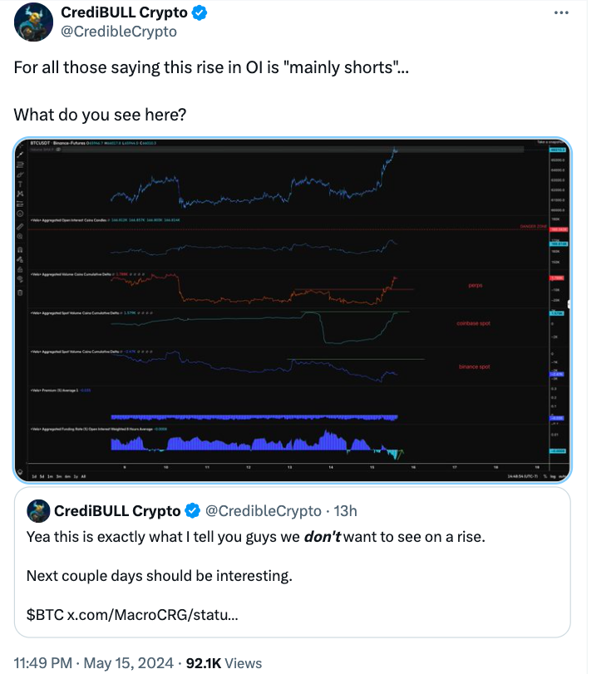The image size is (616, 674).
Task: Select the All time range tab
Action: point(83,477)
